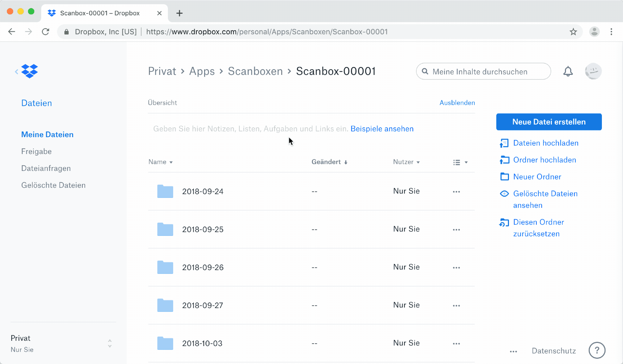This screenshot has width=623, height=364.
Task: Open more options for folder 2018-09-25
Action: (456, 230)
